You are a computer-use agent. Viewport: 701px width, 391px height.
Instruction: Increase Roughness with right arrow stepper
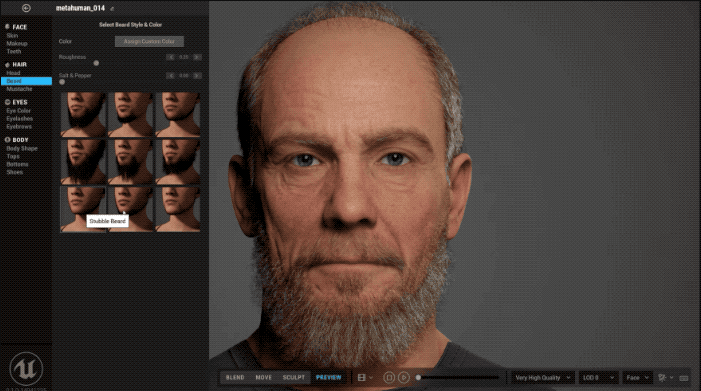[x=197, y=57]
